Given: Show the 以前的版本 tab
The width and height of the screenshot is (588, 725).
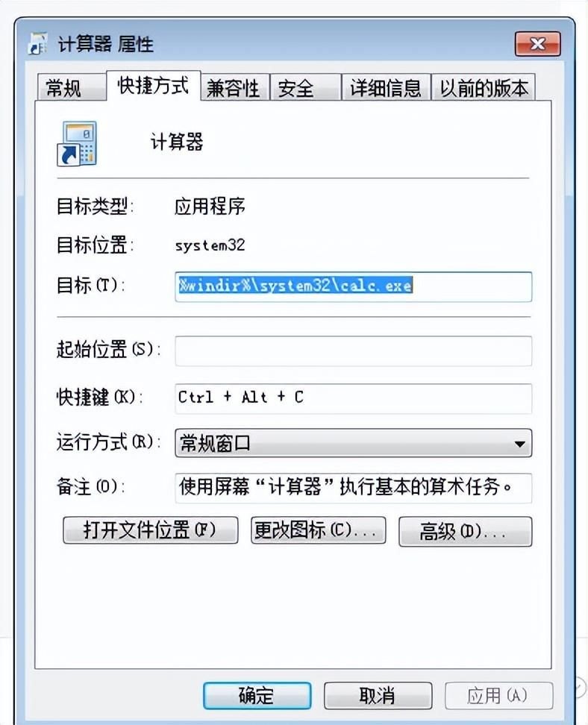Looking at the screenshot, I should pos(484,87).
